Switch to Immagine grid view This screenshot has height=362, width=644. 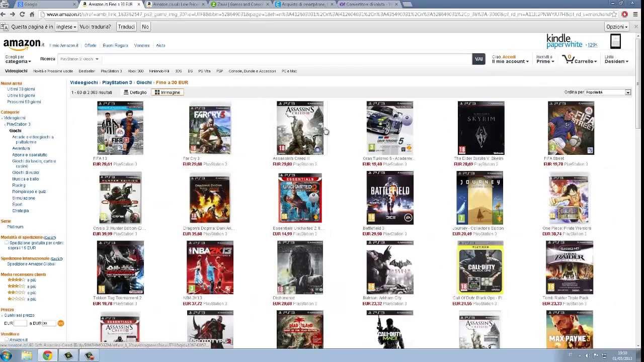pyautogui.click(x=168, y=93)
